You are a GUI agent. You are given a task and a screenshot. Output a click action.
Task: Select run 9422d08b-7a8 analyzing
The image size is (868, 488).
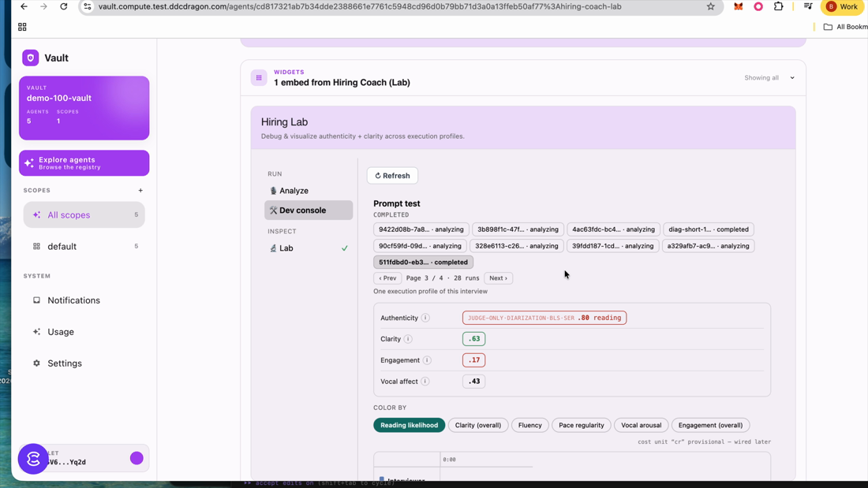421,229
